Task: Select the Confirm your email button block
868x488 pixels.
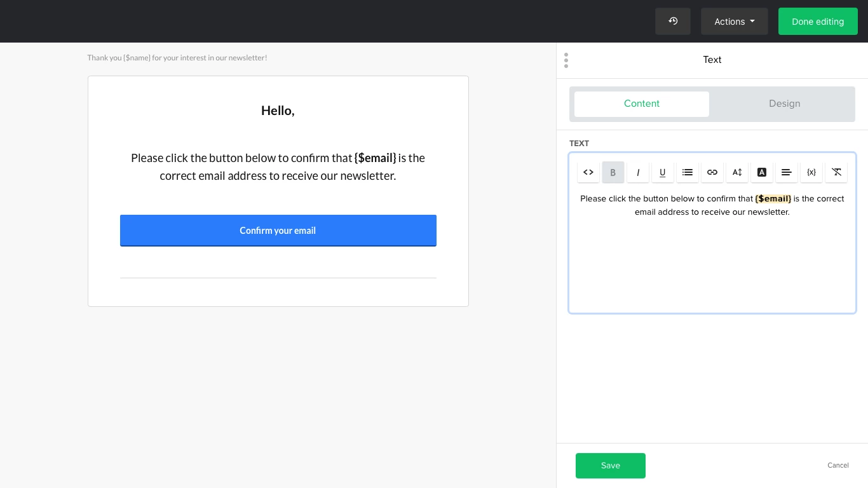Action: pos(278,231)
